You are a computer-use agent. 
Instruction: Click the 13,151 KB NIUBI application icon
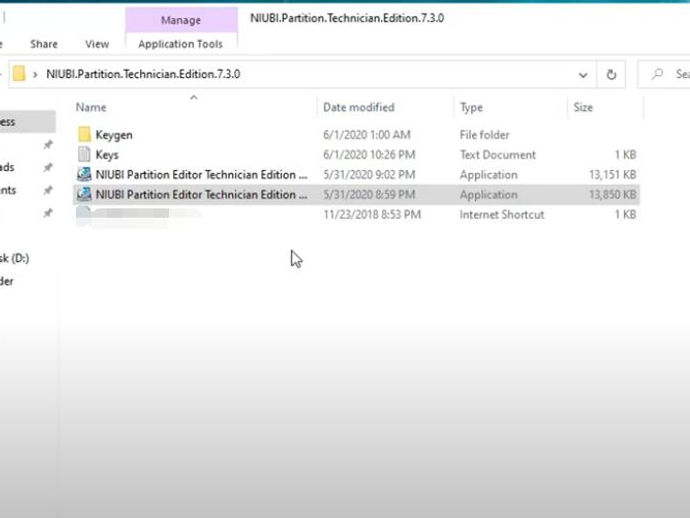coord(84,174)
